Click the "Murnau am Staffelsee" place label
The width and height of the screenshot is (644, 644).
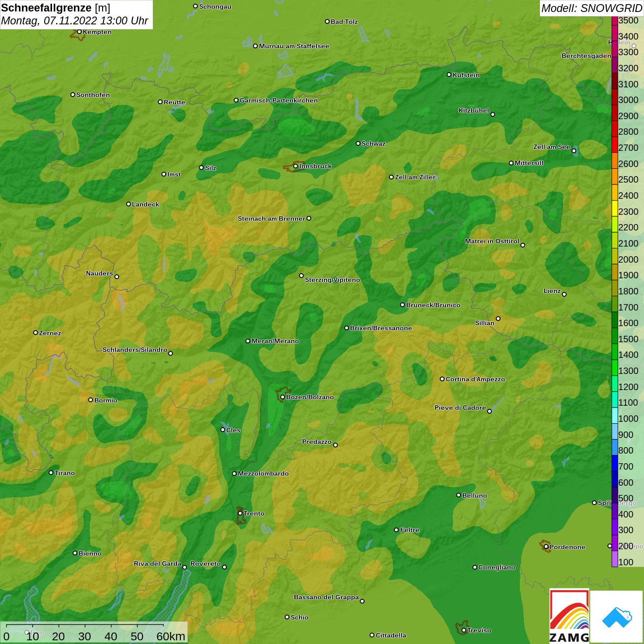click(294, 46)
